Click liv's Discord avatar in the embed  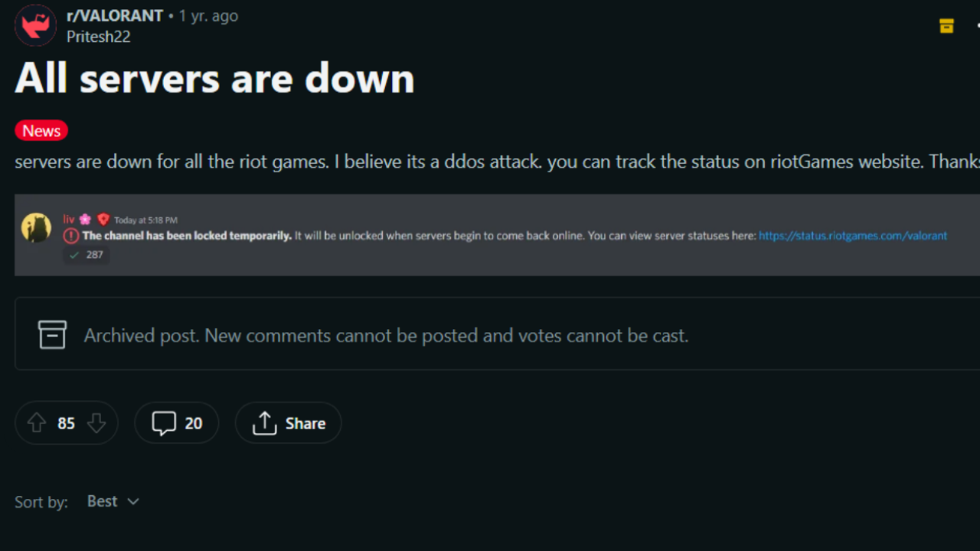tap(35, 227)
